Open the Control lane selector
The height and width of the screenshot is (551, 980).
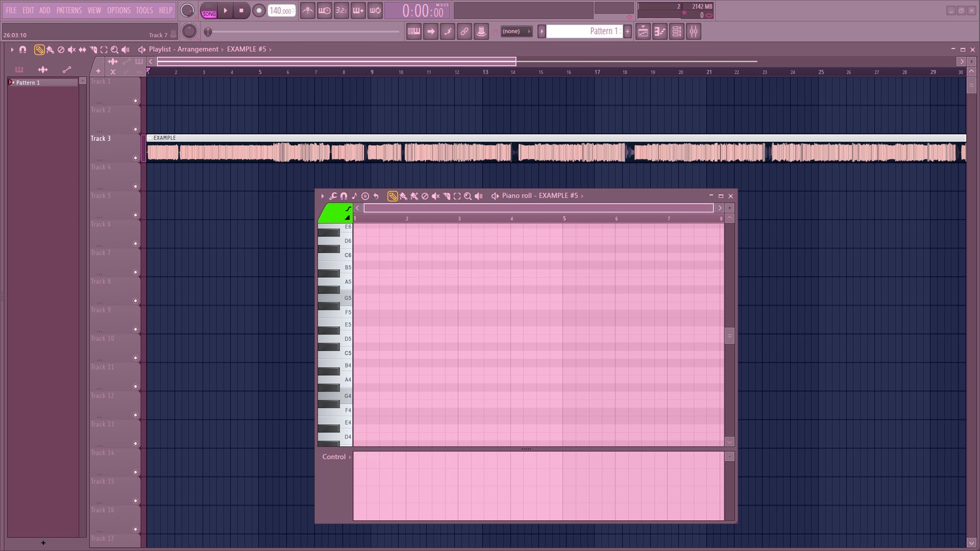[336, 457]
